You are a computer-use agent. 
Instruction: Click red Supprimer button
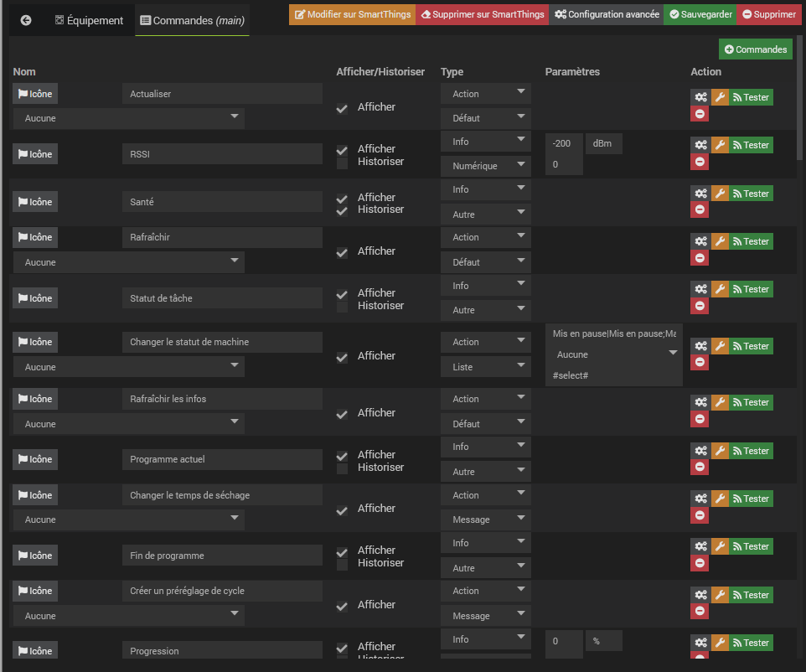[769, 14]
